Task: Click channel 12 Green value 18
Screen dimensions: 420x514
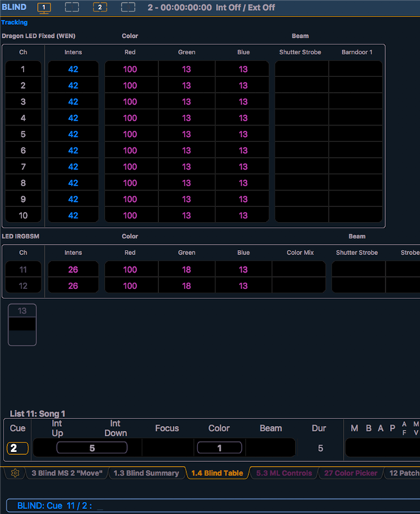Action: 187,286
